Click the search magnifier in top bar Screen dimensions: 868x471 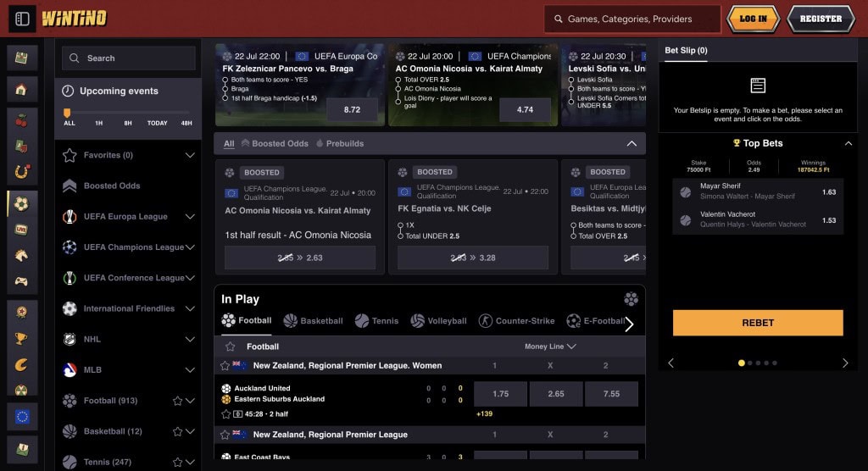(558, 19)
